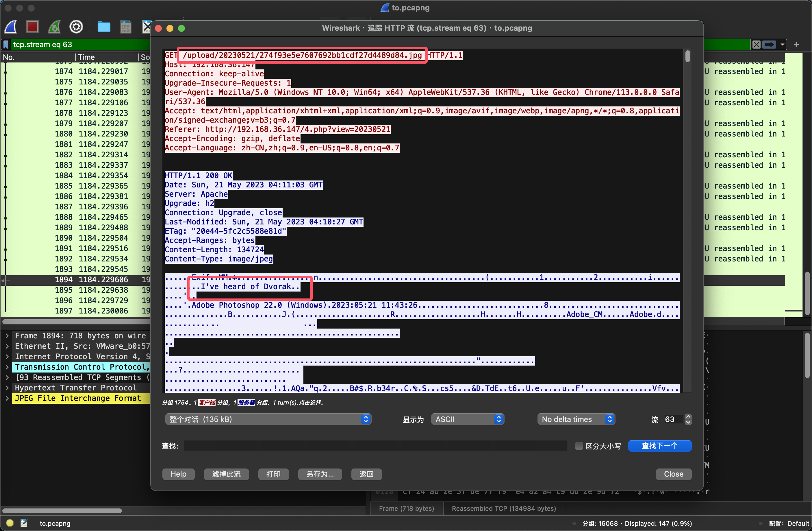
Task: Click the Save As (另存为...) button
Action: tap(320, 474)
